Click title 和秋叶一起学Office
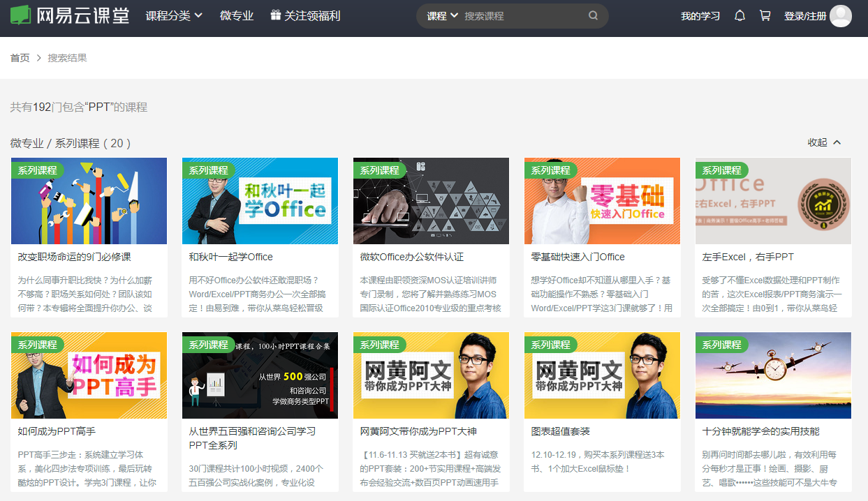Screen dimensions: 868x501 coord(230,257)
